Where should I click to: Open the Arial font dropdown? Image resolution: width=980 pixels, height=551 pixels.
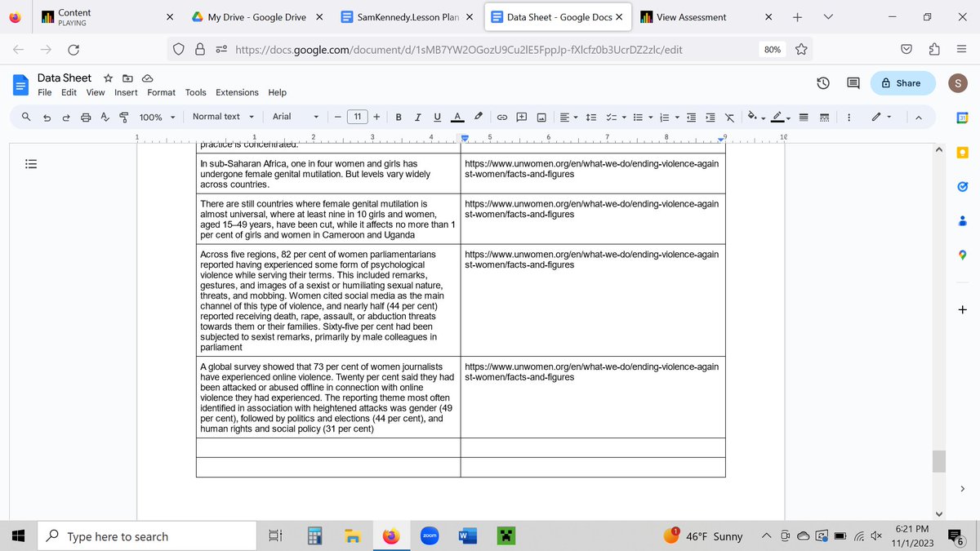coord(295,117)
